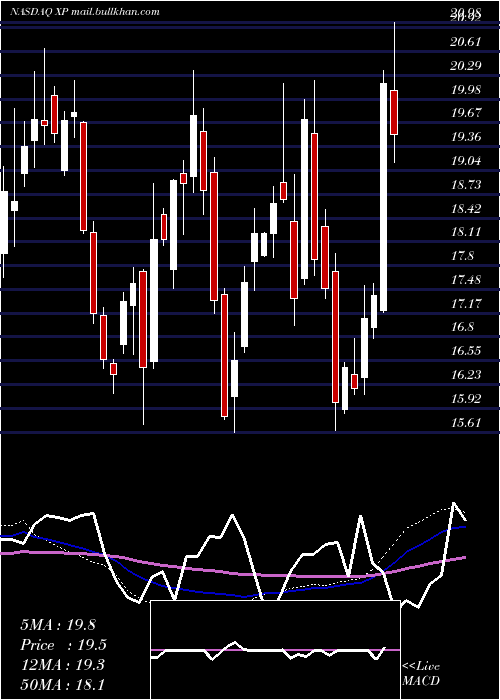Viewport: 500px width, 700px height.
Task: Click the 19.67 price axis label
Action: pos(466,112)
